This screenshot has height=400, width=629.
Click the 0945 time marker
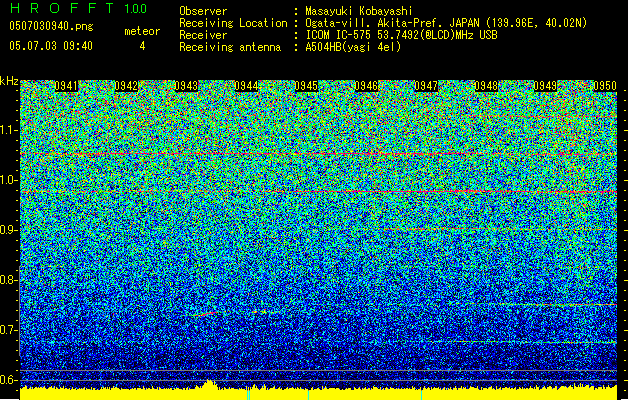(x=306, y=86)
